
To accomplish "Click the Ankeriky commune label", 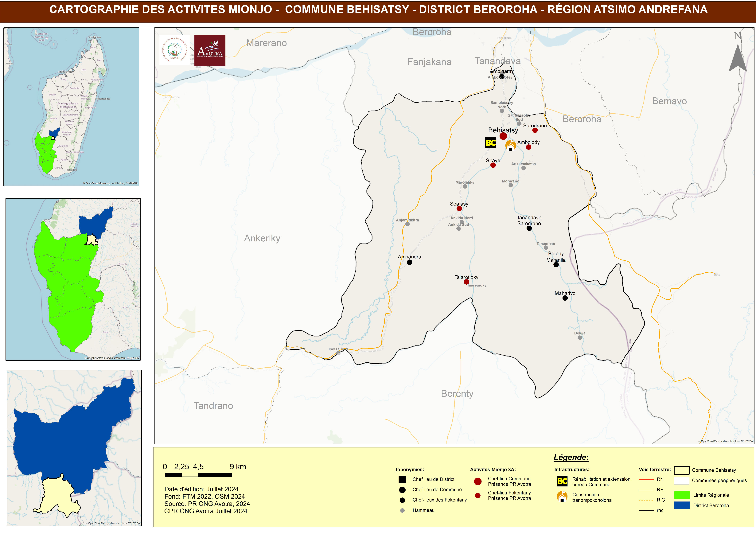I will [x=262, y=238].
